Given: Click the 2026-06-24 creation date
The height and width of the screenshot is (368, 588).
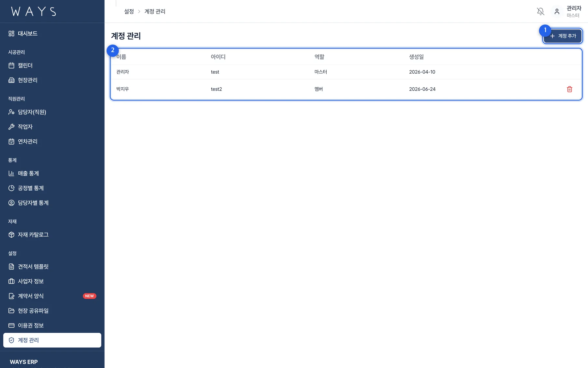Looking at the screenshot, I should point(422,89).
